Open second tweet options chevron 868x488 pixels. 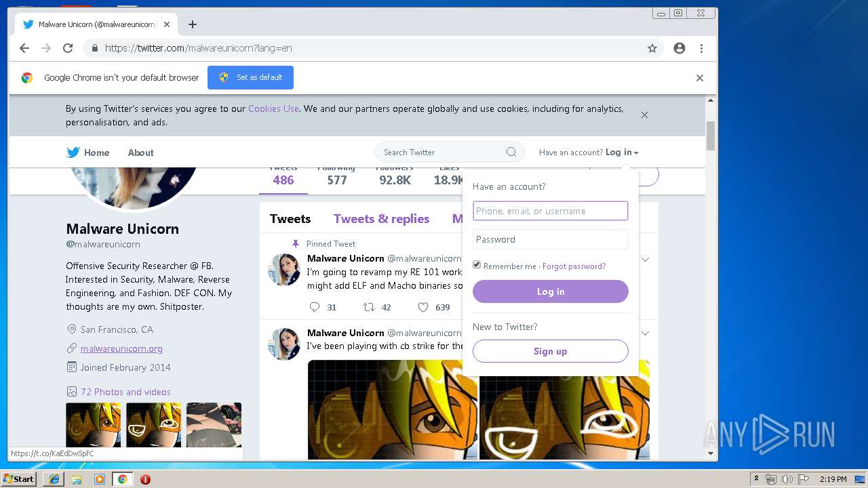(646, 333)
